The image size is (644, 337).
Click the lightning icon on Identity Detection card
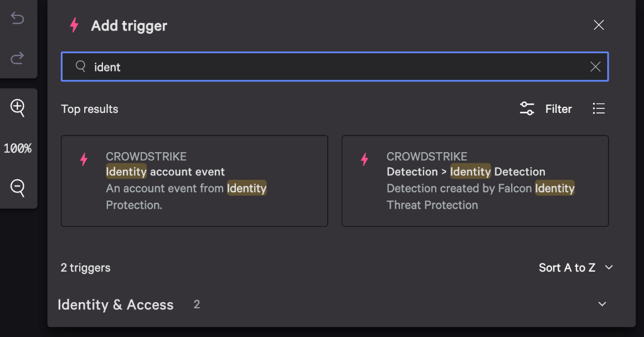tap(364, 159)
